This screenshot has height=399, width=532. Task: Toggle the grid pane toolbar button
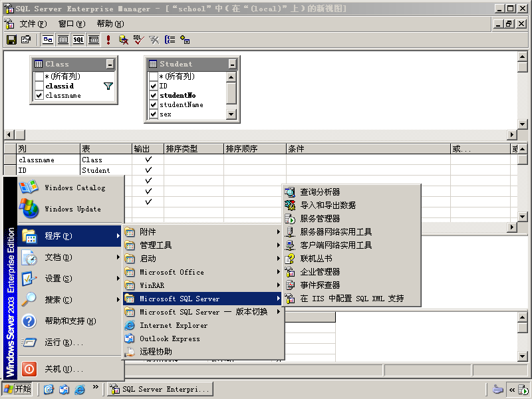pos(63,40)
